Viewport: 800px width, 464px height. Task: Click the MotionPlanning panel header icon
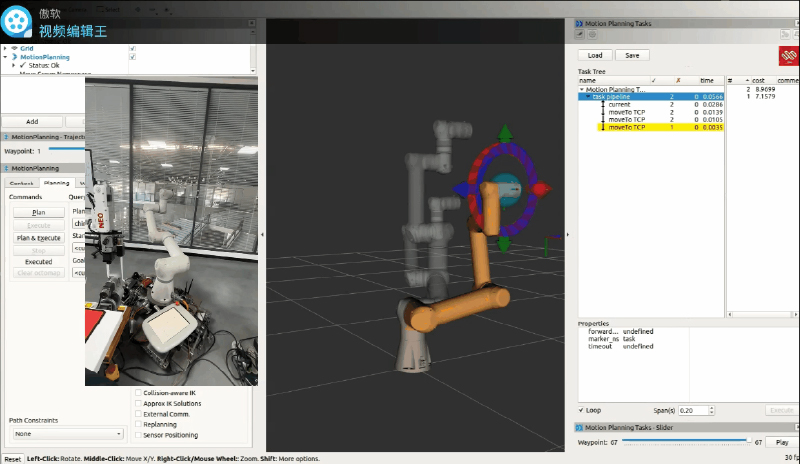tap(6, 168)
